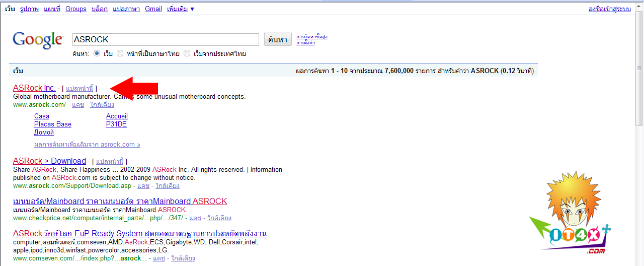Open the 'แผนที่' maps menu item

tap(52, 9)
